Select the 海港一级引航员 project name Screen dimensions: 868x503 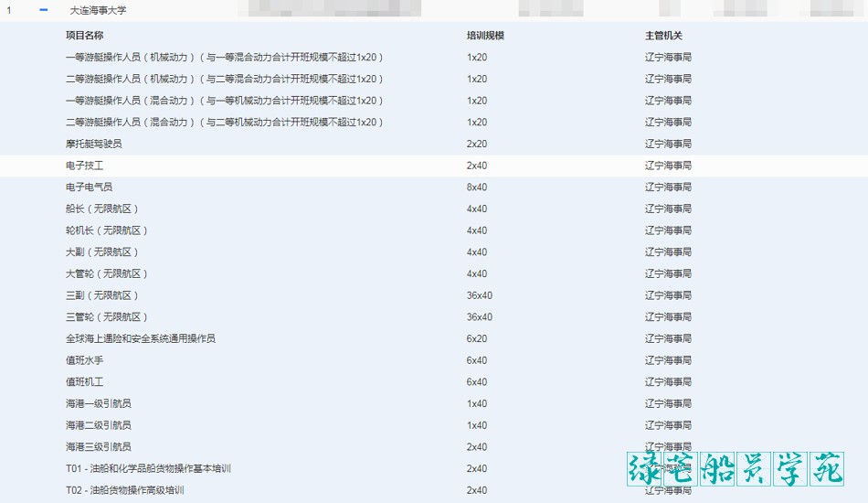tap(99, 403)
